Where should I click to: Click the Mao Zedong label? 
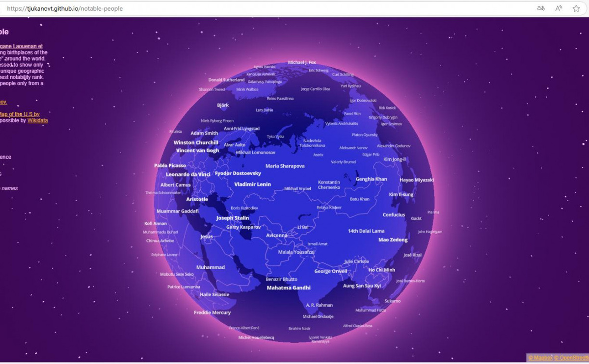[393, 240]
